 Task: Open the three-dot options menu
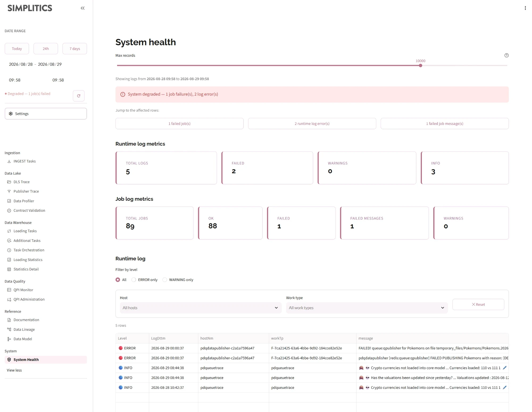point(525,8)
